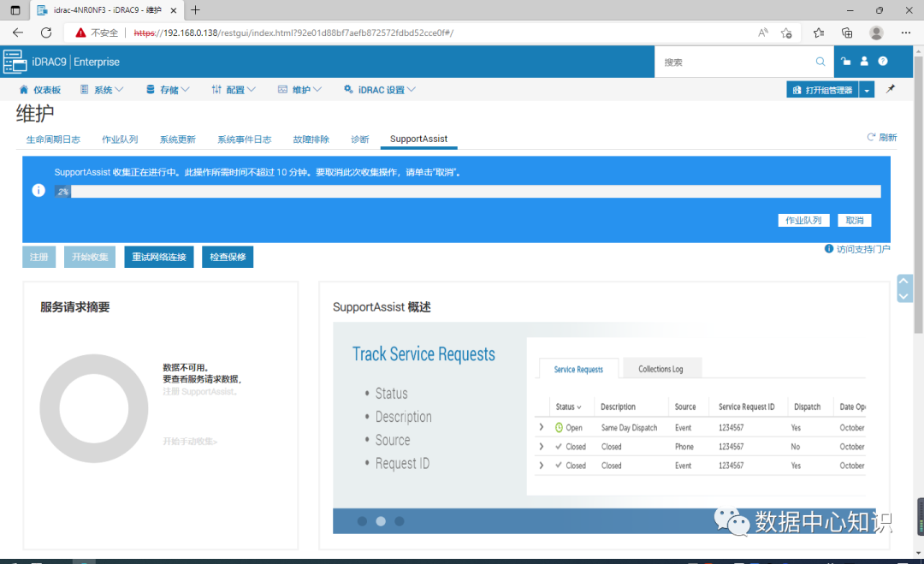Expand the Open service request row
The image size is (924, 564).
(541, 427)
